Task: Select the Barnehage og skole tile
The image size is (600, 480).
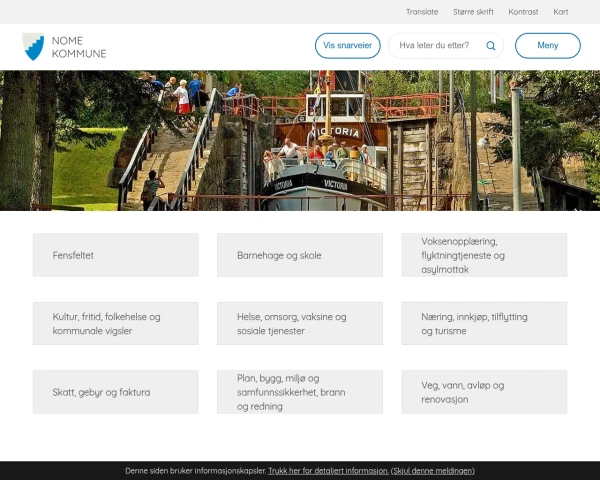Action: coord(299,255)
